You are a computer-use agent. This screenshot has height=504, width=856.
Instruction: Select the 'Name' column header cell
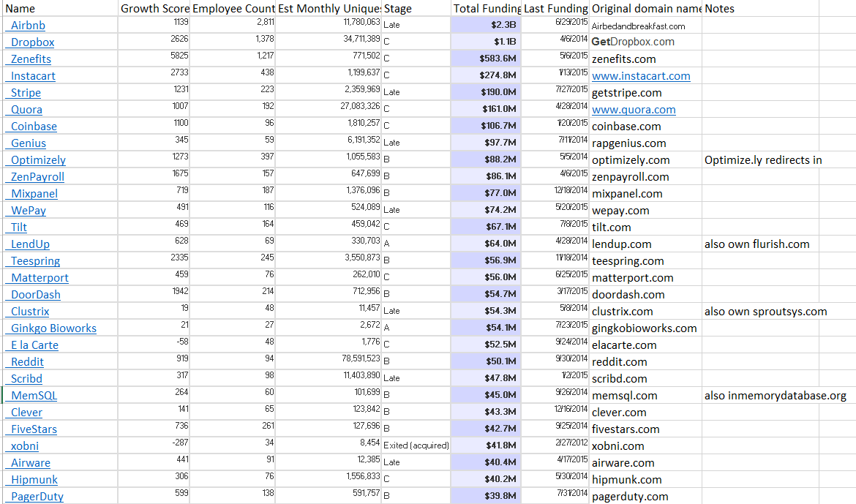pyautogui.click(x=60, y=8)
